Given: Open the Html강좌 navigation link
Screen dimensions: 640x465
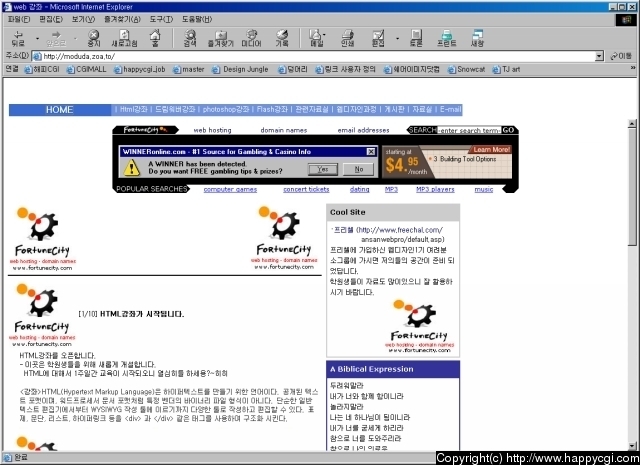Looking at the screenshot, I should click(133, 109).
